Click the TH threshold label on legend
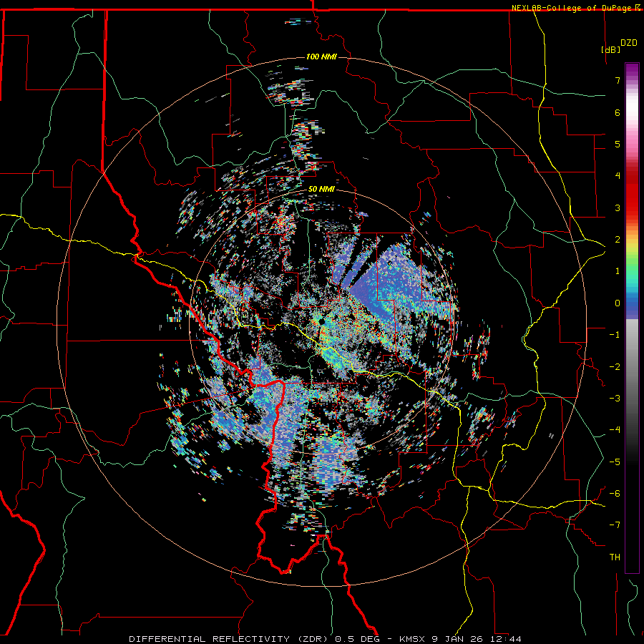The width and height of the screenshot is (644, 644). coord(615,557)
